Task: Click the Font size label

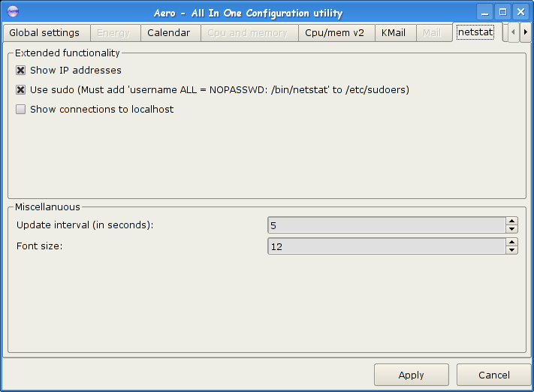Action: pos(40,246)
